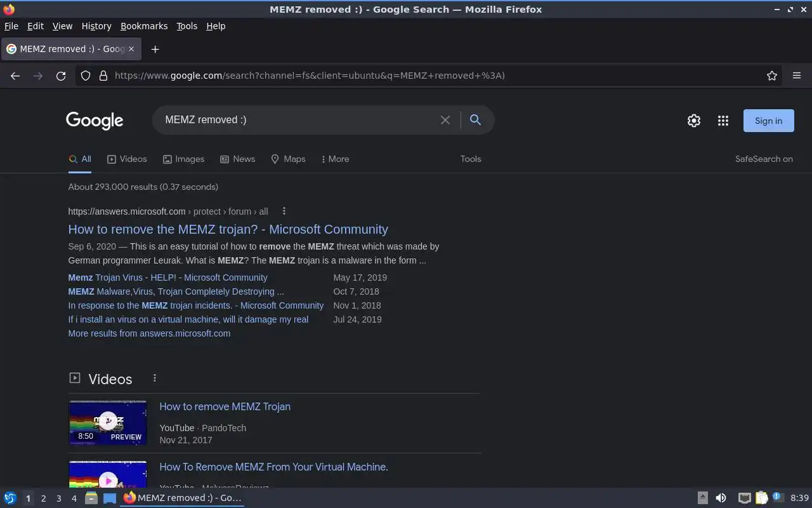Open Memz Trojan Virus - HELP! link

167,277
